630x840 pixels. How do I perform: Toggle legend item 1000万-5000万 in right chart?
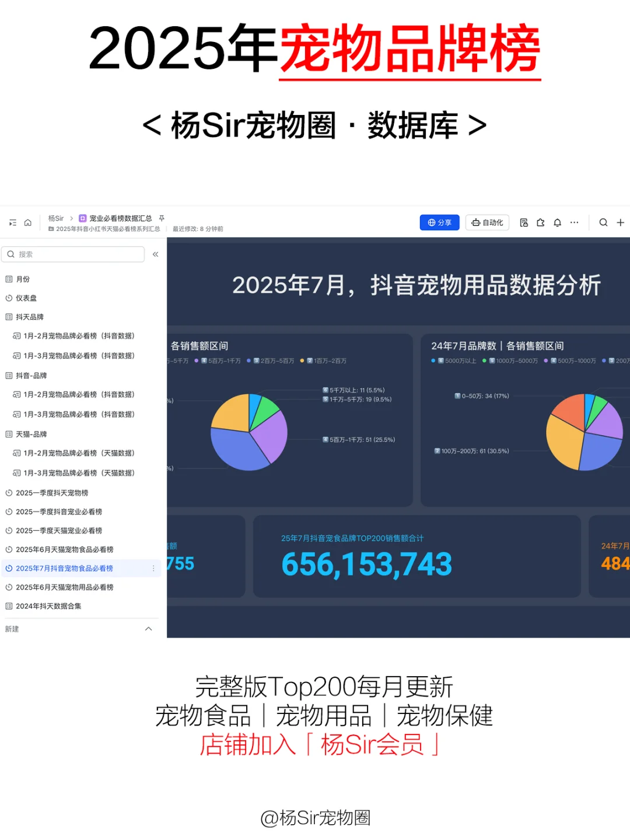[510, 361]
